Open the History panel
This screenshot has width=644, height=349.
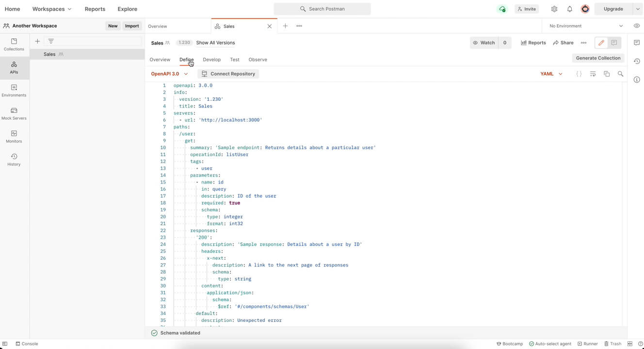14,159
